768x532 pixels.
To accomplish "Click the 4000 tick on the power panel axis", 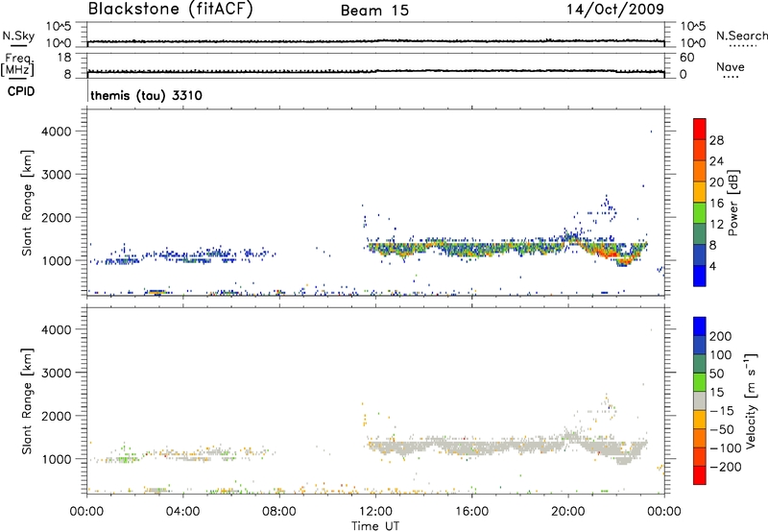I will (57, 132).
